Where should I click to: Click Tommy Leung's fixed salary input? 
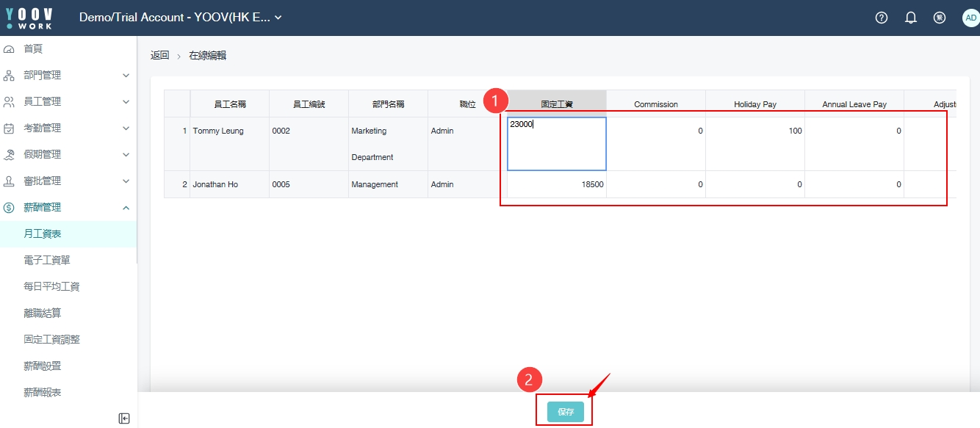click(556, 144)
